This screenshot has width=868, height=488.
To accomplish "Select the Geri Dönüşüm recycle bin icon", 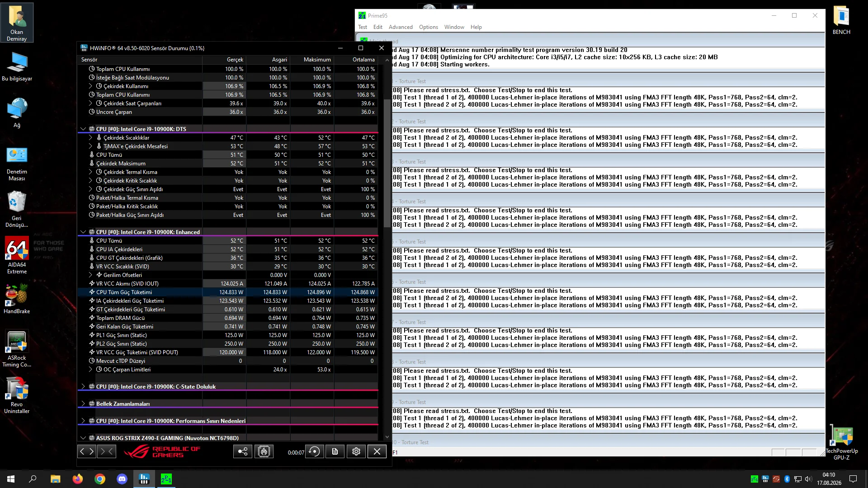I will click(x=17, y=210).
